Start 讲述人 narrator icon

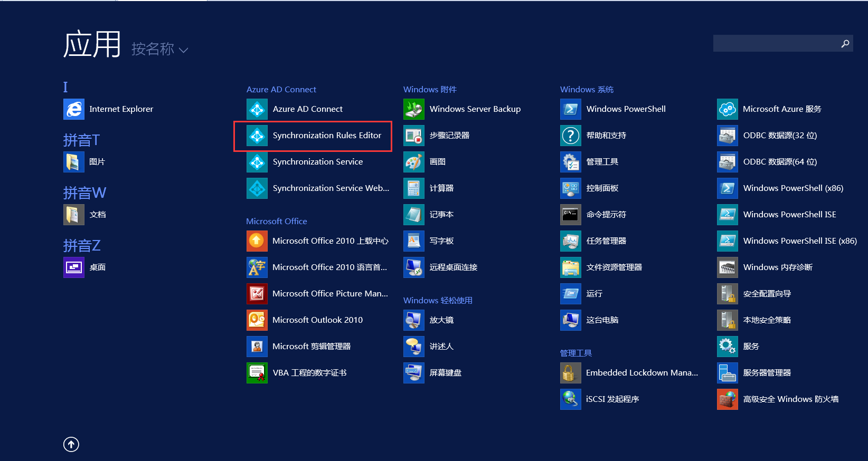[414, 347]
